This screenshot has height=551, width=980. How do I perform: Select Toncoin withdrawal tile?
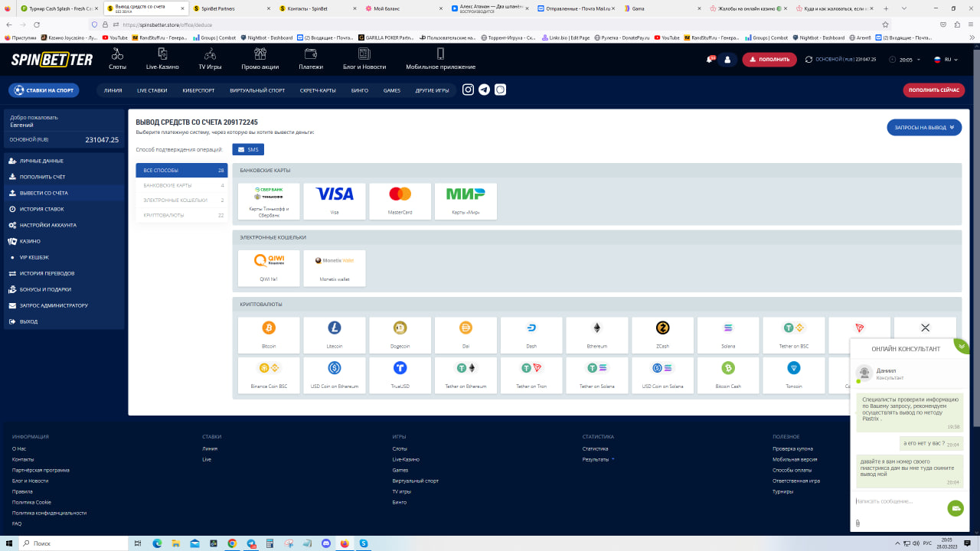coord(794,376)
